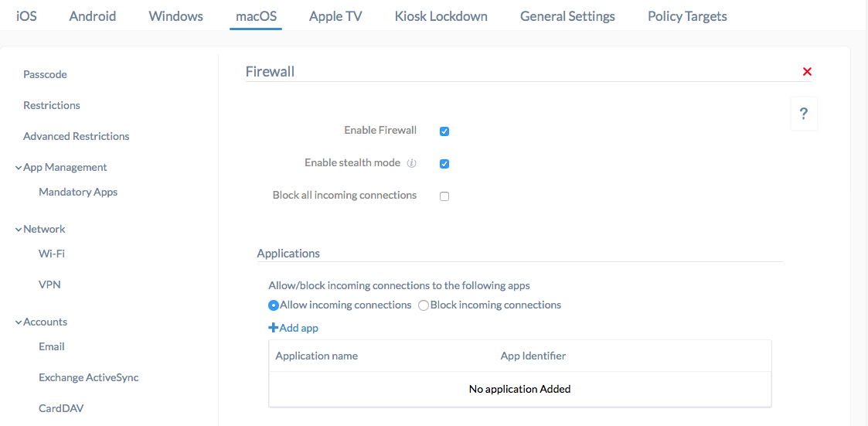The height and width of the screenshot is (426, 868).
Task: Switch to the iOS tab
Action: pyautogui.click(x=26, y=16)
